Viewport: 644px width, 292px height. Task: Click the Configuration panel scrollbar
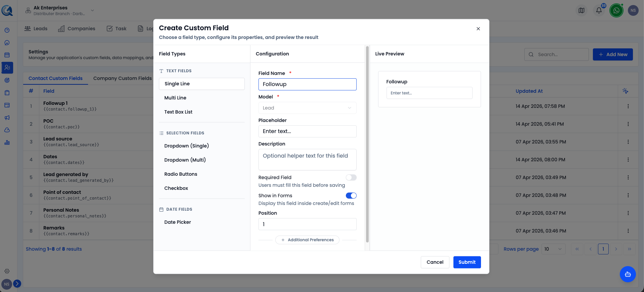[x=367, y=144]
